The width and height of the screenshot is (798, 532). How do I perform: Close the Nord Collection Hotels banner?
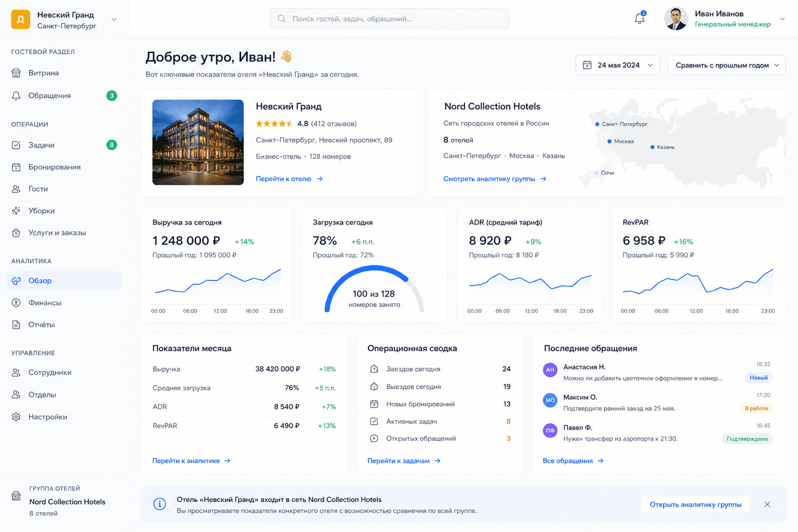[x=767, y=504]
